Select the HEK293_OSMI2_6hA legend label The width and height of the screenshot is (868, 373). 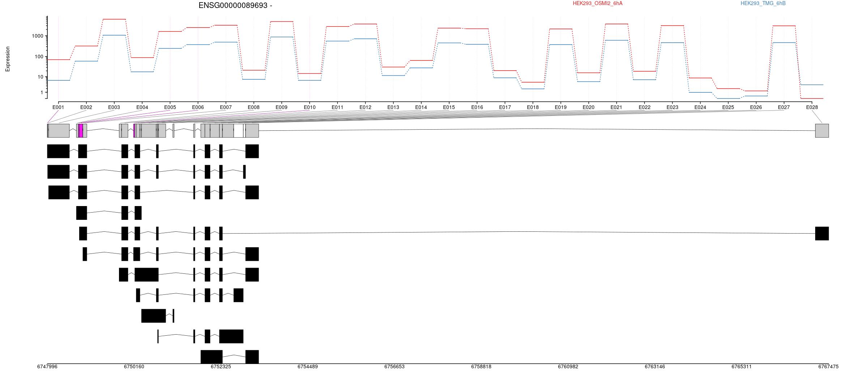point(597,3)
